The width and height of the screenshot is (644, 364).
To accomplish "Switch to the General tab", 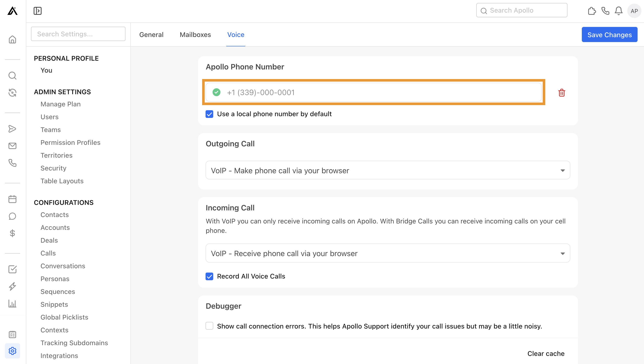I will (x=151, y=35).
